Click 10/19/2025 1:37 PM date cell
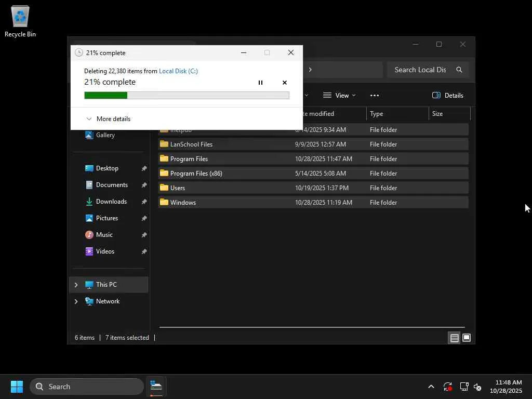 coord(322,188)
